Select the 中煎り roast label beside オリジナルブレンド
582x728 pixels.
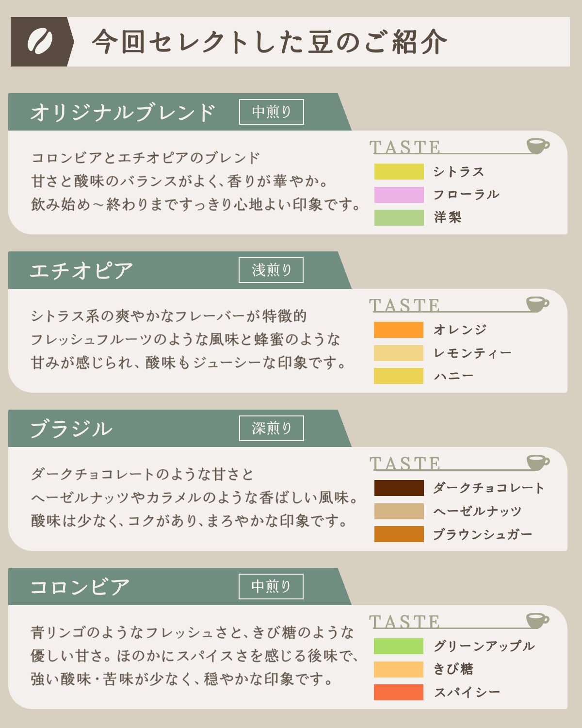272,112
